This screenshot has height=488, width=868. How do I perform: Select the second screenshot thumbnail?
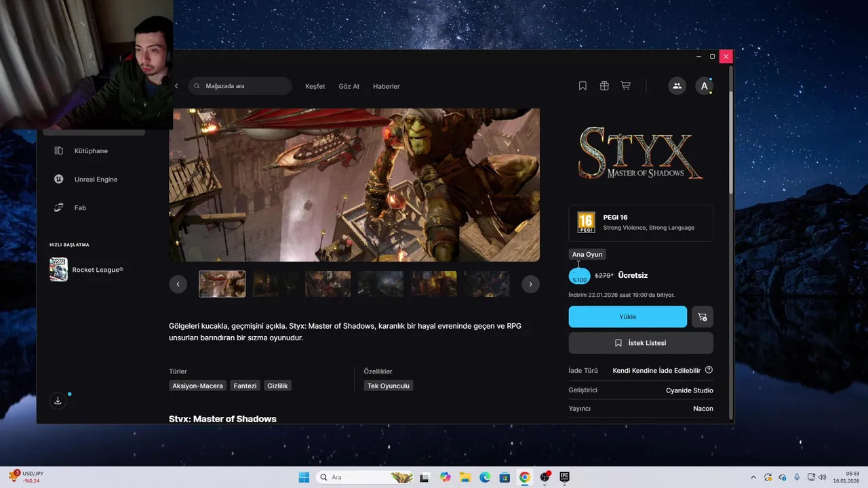(x=275, y=284)
